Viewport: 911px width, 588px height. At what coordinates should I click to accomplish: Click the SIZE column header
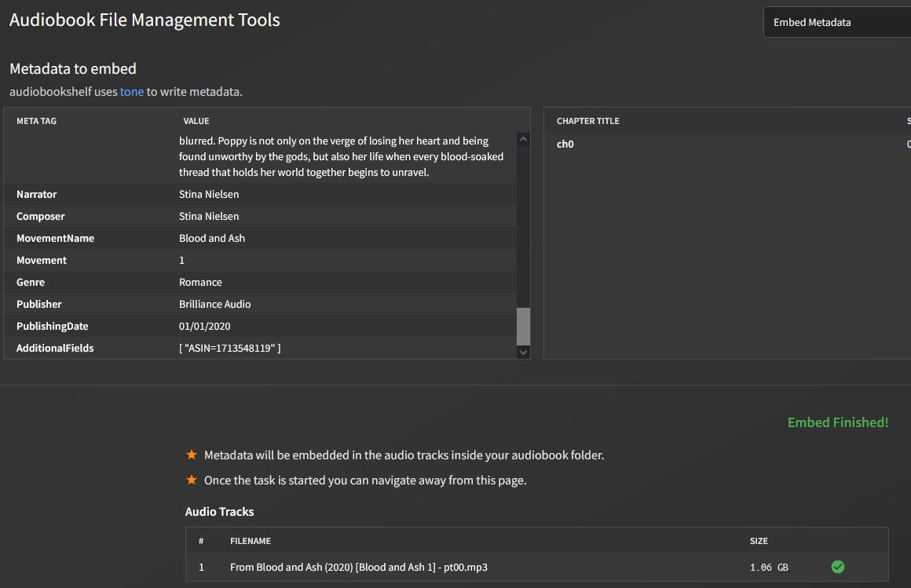[759, 541]
